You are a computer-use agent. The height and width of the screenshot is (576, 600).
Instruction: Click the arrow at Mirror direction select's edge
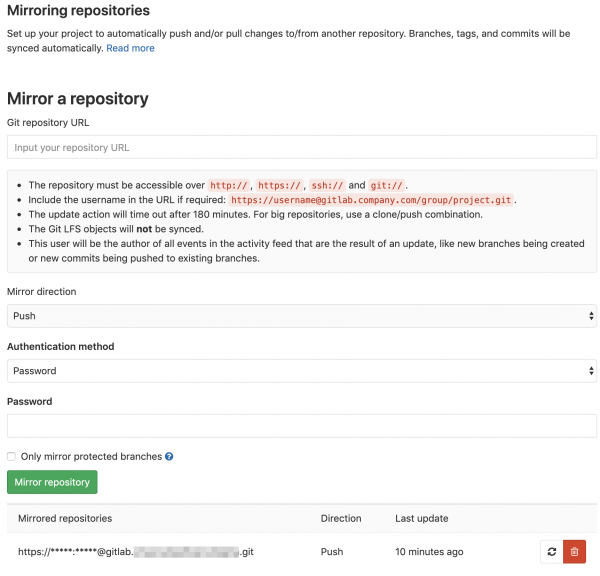[591, 316]
